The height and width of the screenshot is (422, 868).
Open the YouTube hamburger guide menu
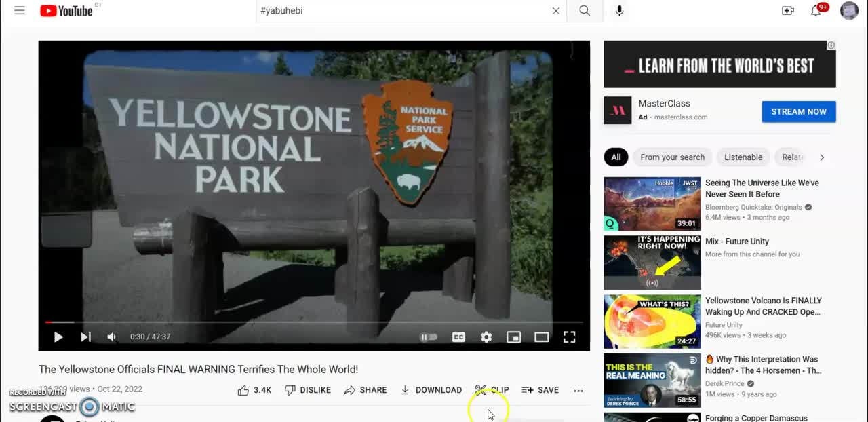20,11
